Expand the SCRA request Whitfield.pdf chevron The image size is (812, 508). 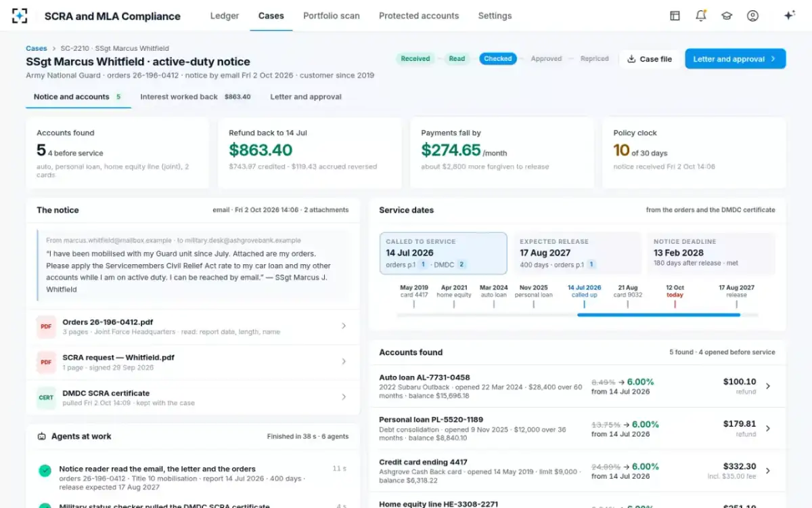[x=344, y=362]
